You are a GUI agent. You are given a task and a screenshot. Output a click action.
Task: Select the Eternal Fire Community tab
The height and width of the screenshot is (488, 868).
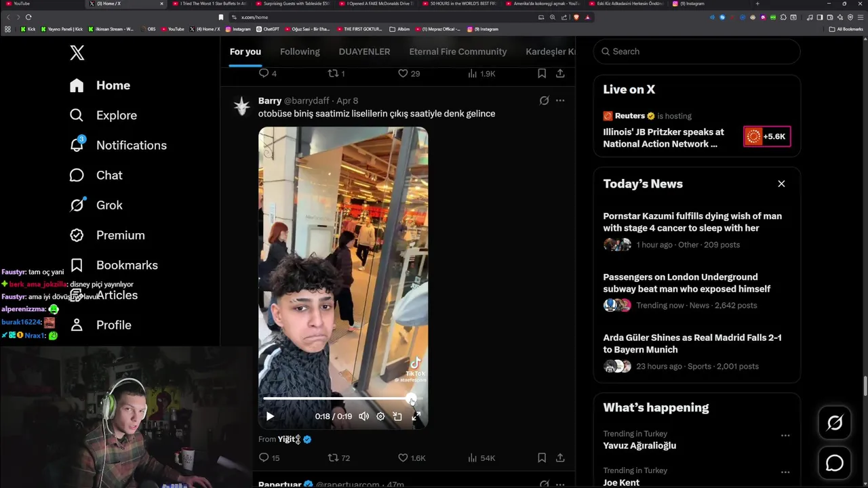(x=458, y=52)
